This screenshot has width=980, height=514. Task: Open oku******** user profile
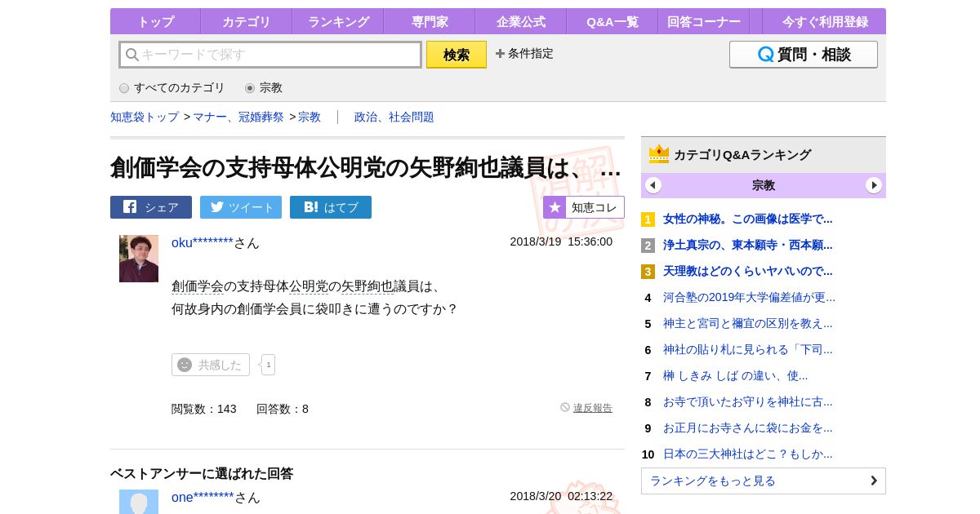(x=203, y=242)
